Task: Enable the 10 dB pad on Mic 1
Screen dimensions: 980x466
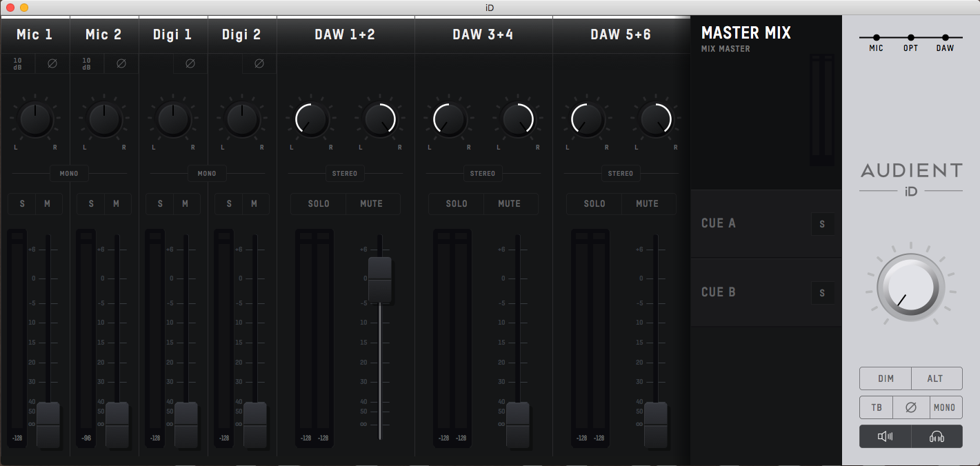Action: (x=17, y=63)
